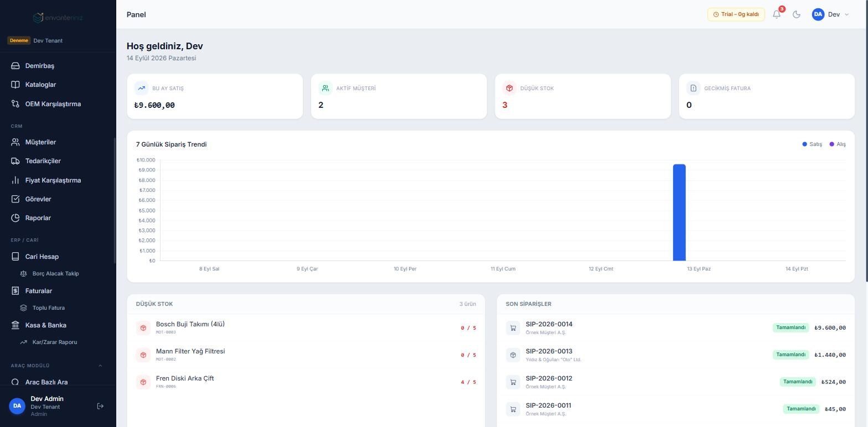This screenshot has height=427, width=868.
Task: Click the blue bar for 13 Eyl Paz
Action: pyautogui.click(x=679, y=212)
